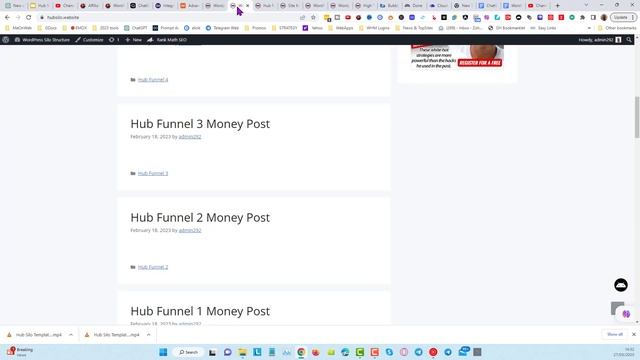The image size is (640, 360).
Task: Close the active browser tab
Action: [x=247, y=6]
